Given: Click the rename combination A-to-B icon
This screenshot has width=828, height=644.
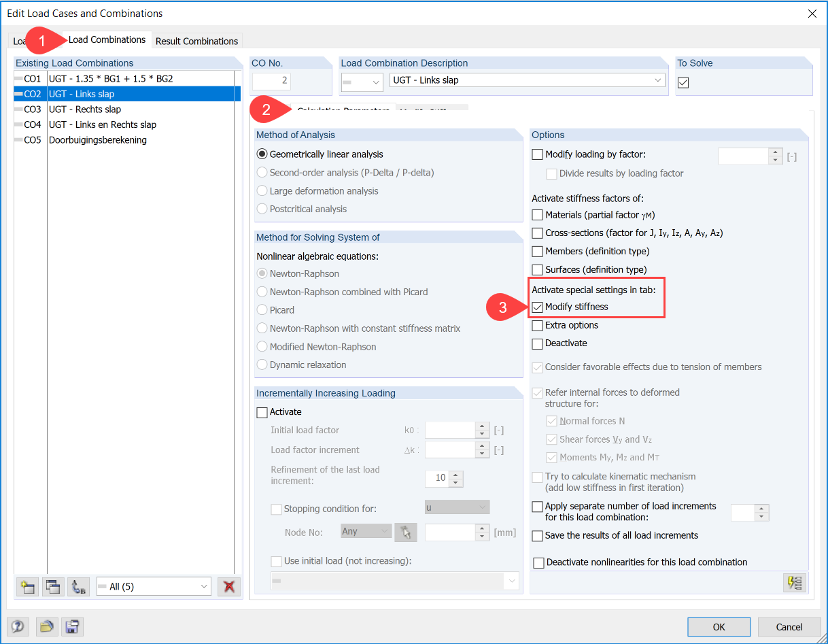Looking at the screenshot, I should pyautogui.click(x=78, y=586).
